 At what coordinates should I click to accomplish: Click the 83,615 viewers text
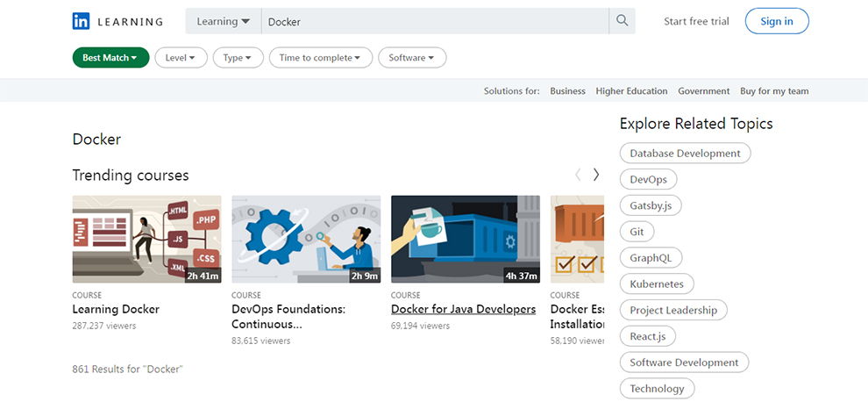pyautogui.click(x=260, y=341)
